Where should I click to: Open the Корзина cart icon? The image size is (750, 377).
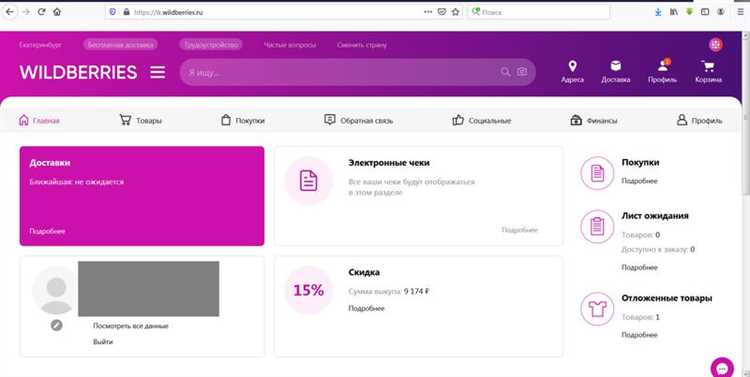point(708,66)
